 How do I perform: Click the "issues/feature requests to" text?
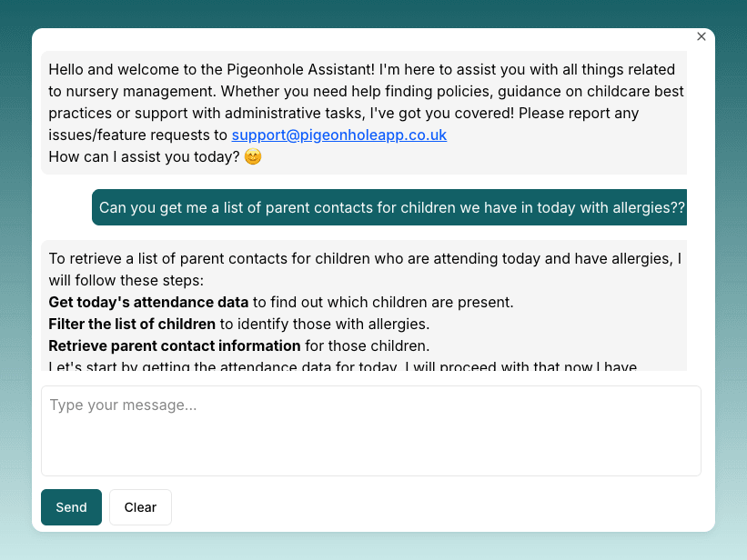pyautogui.click(x=138, y=135)
